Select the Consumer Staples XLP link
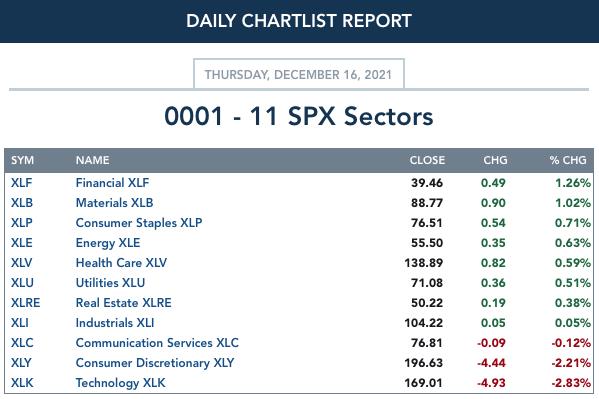The height and width of the screenshot is (399, 599). coord(139,223)
